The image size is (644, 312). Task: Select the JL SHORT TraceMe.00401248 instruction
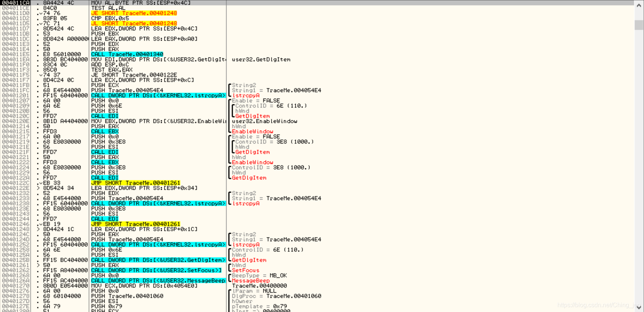(x=134, y=23)
